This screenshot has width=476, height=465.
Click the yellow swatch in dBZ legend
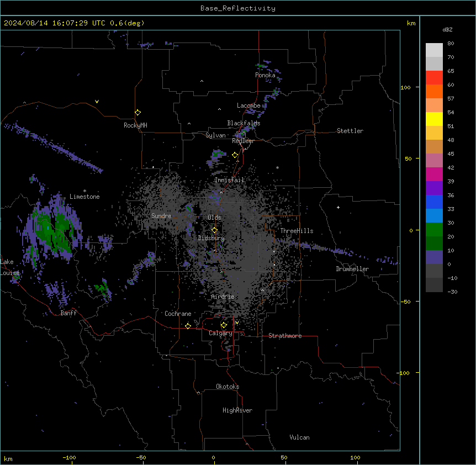pos(434,119)
